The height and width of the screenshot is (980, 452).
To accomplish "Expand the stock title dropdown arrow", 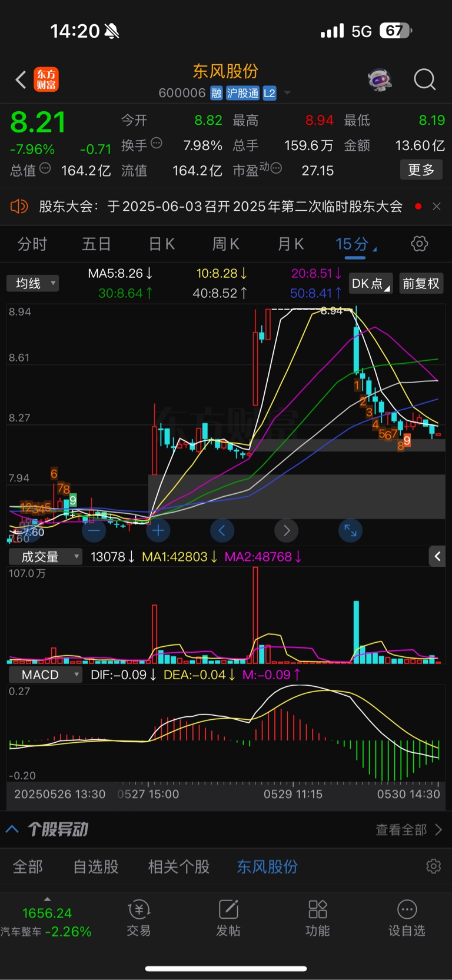I will pyautogui.click(x=287, y=93).
